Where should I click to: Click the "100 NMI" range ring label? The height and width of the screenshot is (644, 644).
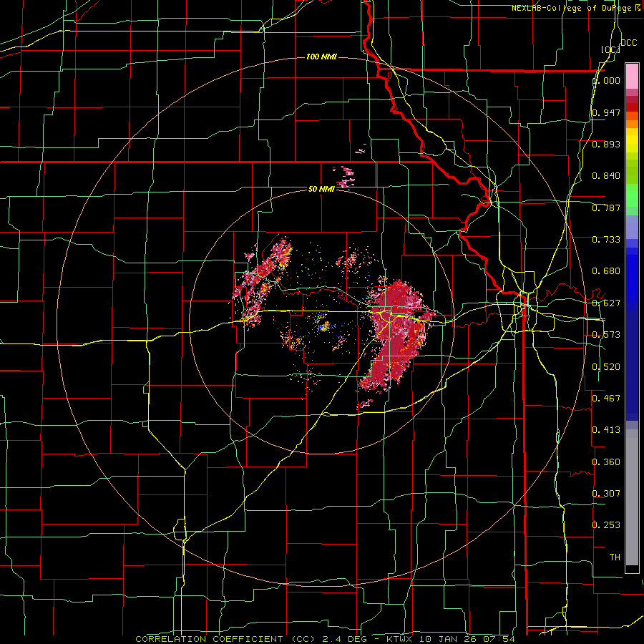[321, 57]
